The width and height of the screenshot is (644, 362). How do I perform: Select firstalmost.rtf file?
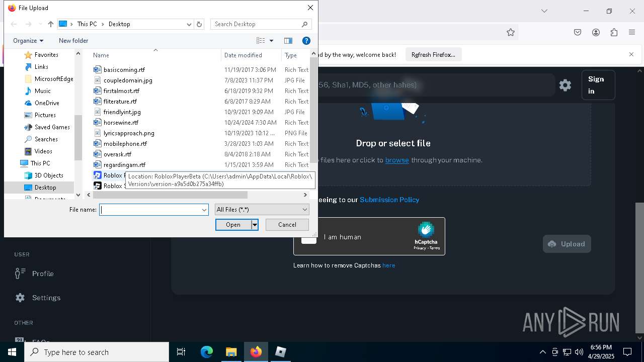[121, 91]
